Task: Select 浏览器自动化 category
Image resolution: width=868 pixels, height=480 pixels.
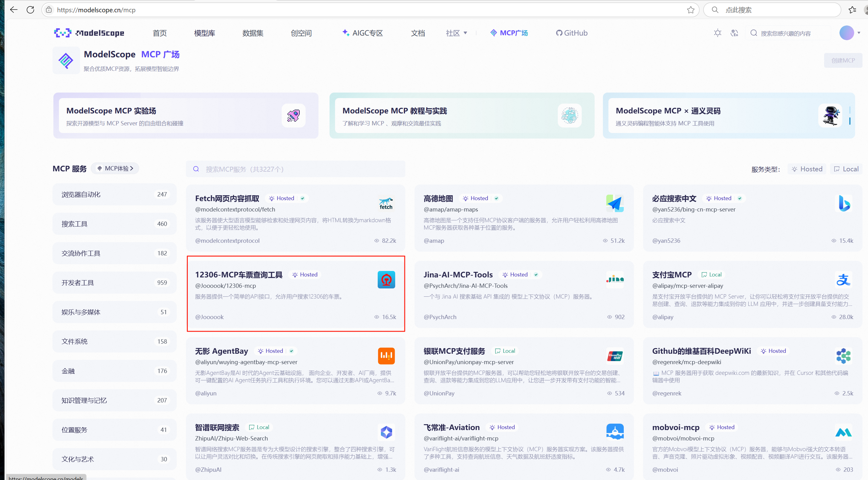Action: tap(114, 194)
